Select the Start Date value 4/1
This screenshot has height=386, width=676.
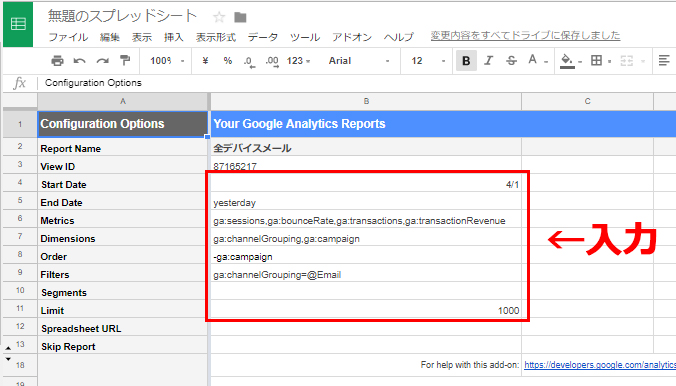pyautogui.click(x=366, y=184)
